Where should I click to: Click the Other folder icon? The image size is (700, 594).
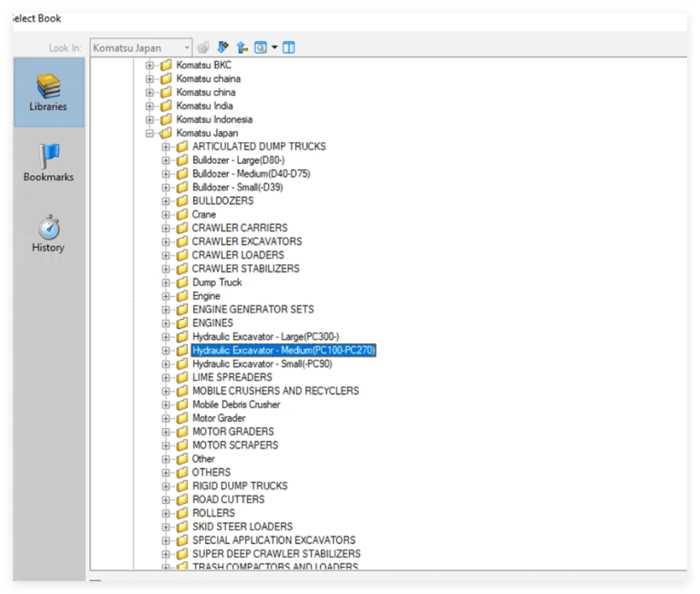182,459
